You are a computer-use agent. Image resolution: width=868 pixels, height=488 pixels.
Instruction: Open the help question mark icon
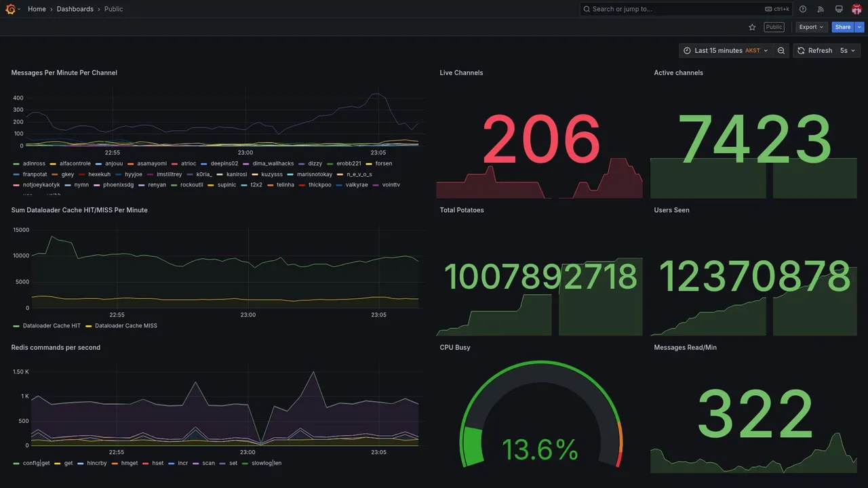point(803,9)
